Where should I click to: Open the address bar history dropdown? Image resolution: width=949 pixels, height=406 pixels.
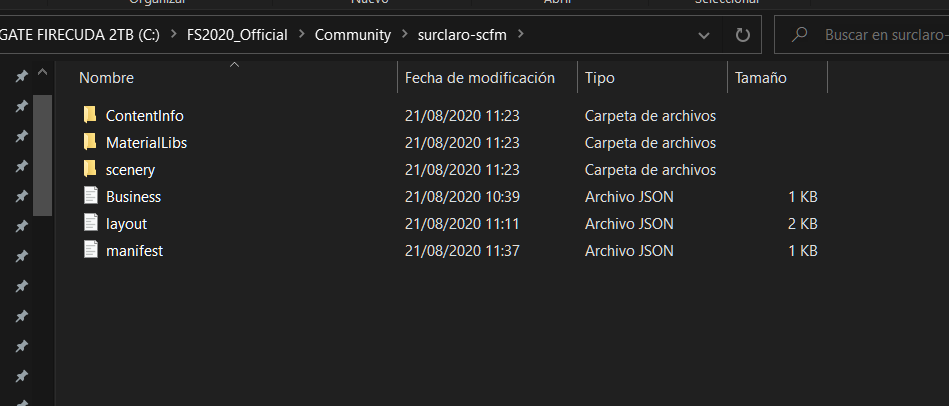coord(704,35)
